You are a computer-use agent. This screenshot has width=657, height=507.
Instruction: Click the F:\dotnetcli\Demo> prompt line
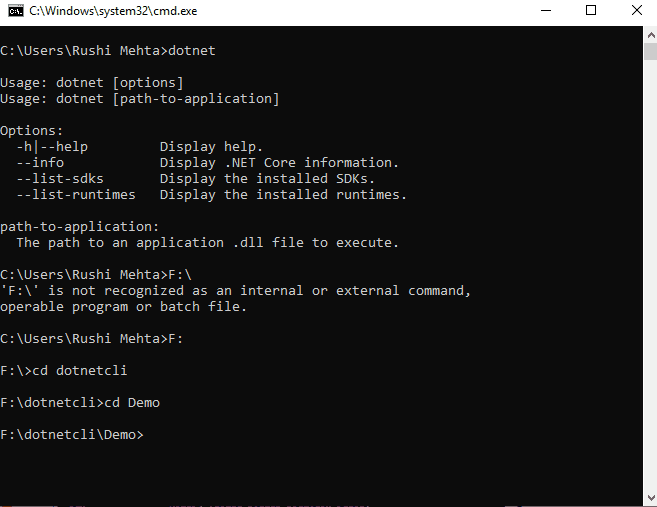(72, 435)
